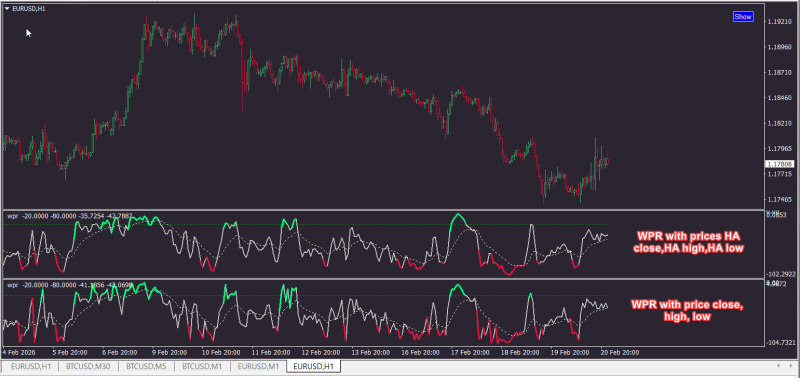
Task: Click the 1.18960 price scale label
Action: (x=780, y=47)
